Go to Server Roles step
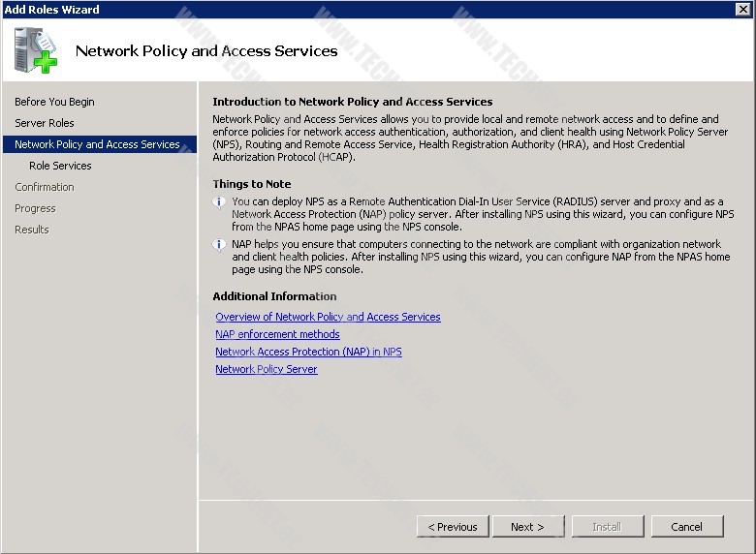The height and width of the screenshot is (554, 756). (x=45, y=123)
